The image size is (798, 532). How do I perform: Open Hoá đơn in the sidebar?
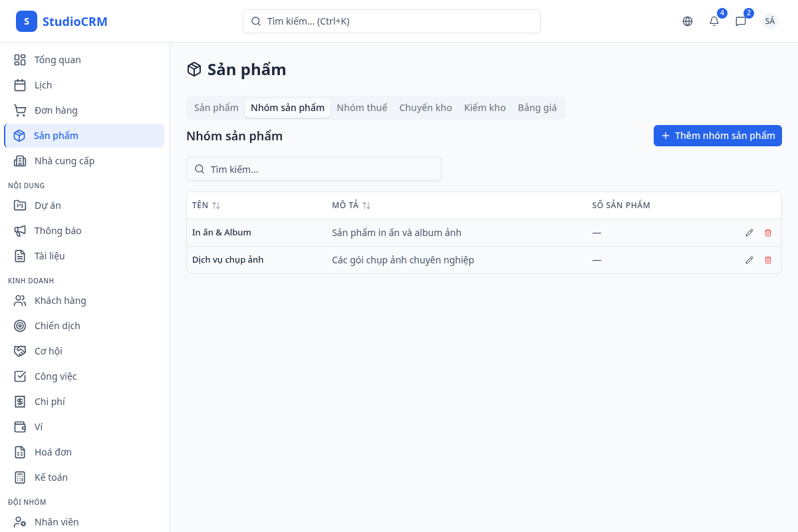click(x=53, y=452)
